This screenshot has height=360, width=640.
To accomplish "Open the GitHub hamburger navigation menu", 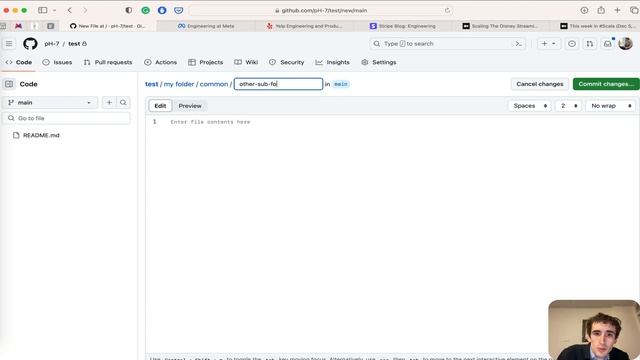I will coord(9,44).
